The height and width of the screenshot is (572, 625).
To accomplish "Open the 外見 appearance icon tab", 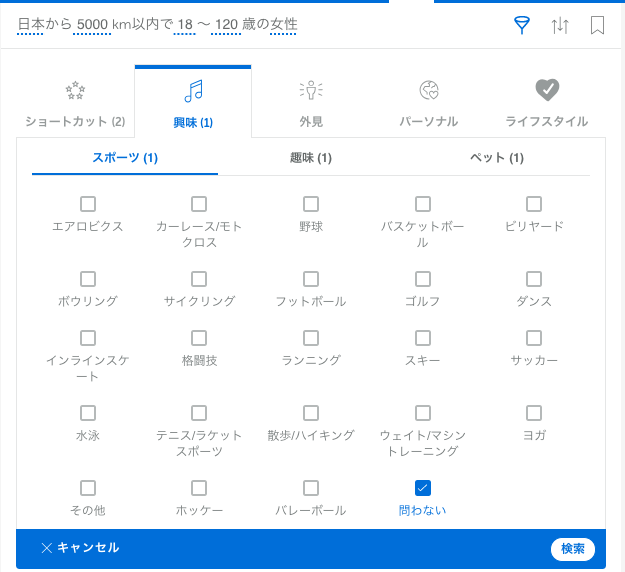I will pos(311,91).
